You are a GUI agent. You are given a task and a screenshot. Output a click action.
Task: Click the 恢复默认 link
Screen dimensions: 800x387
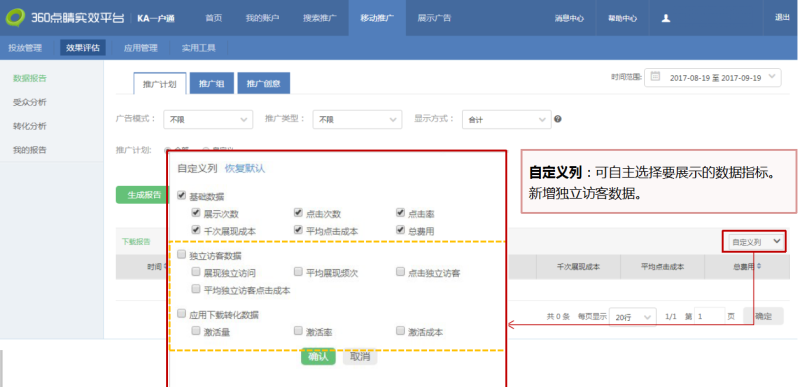[x=245, y=168]
